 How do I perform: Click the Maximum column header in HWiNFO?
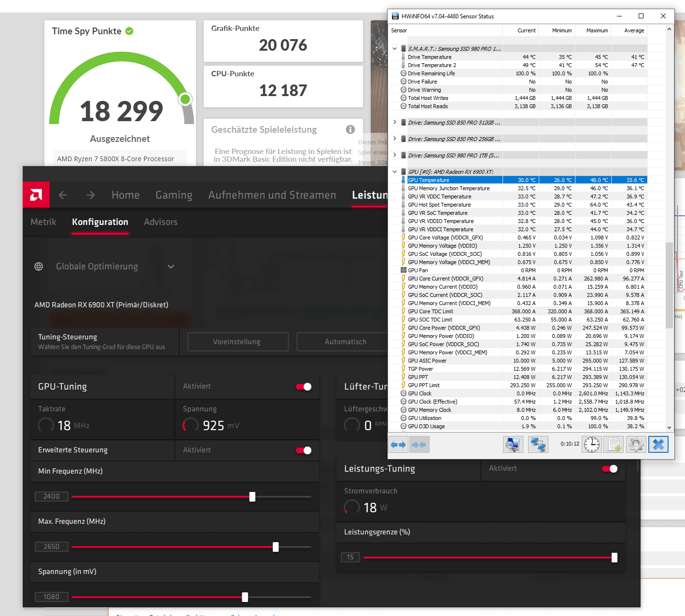click(x=593, y=30)
